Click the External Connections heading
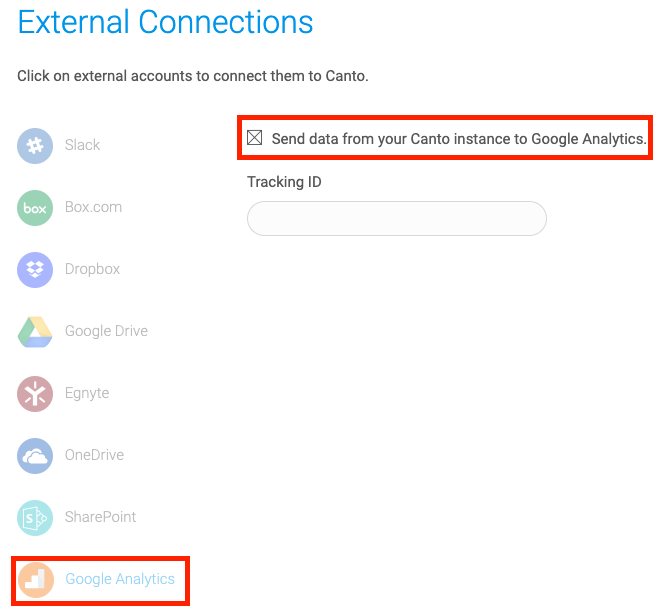This screenshot has height=609, width=658. (165, 22)
